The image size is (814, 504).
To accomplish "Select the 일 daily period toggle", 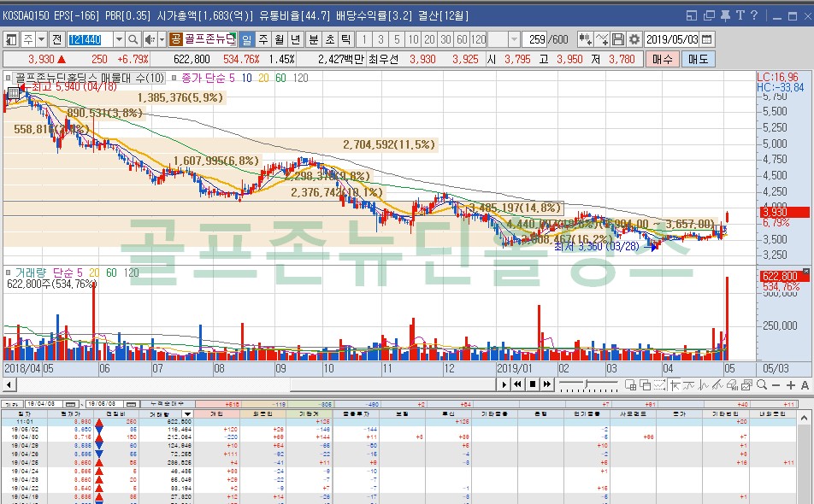I will (246, 39).
